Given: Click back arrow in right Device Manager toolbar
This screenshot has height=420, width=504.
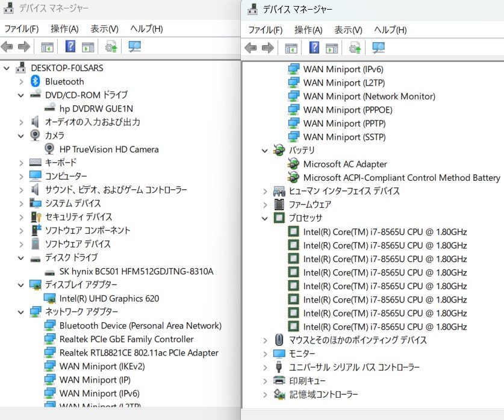Looking at the screenshot, I should (x=250, y=48).
